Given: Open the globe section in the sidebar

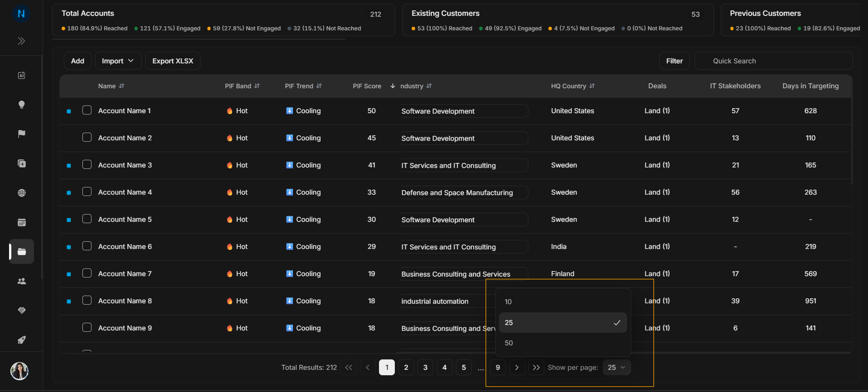Looking at the screenshot, I should point(21,193).
